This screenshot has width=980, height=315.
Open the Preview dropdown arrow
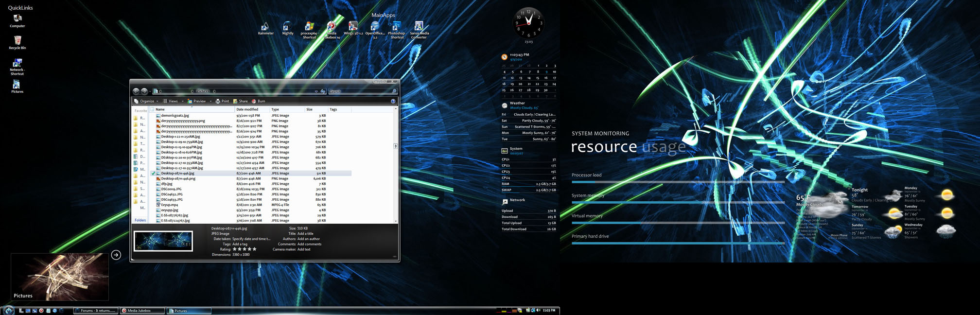point(210,101)
